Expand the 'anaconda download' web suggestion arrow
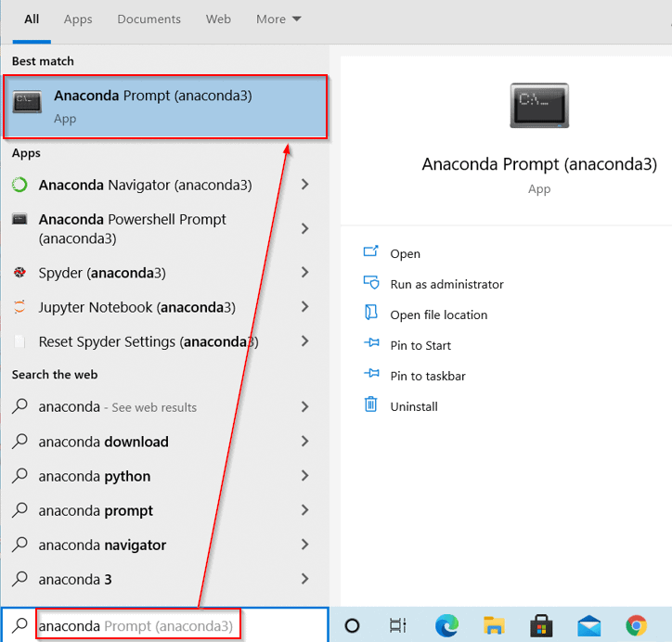The image size is (672, 642). point(304,442)
